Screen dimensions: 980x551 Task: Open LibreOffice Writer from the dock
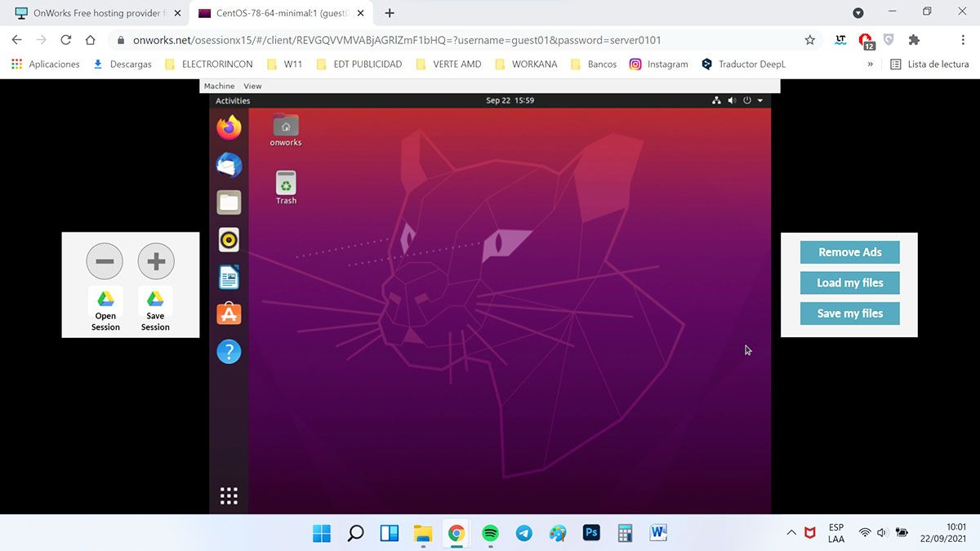[x=229, y=278]
